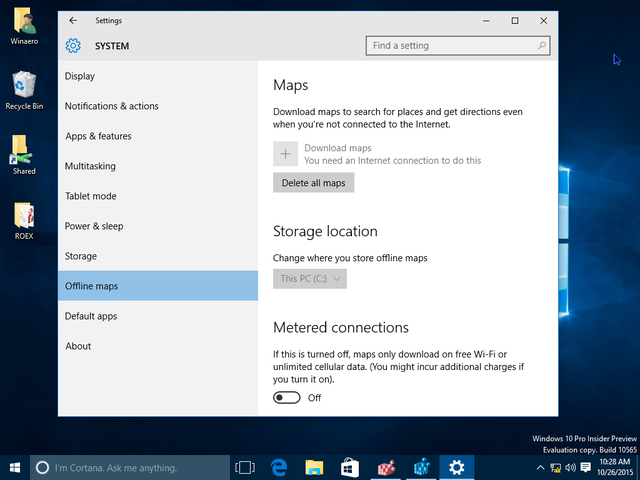Open Storage settings page
640x480 pixels.
158,256
